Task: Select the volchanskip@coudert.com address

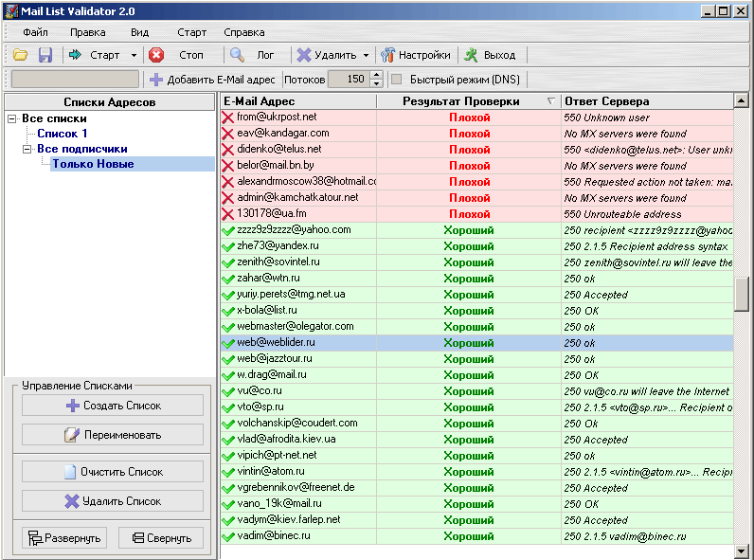Action: pos(297,423)
